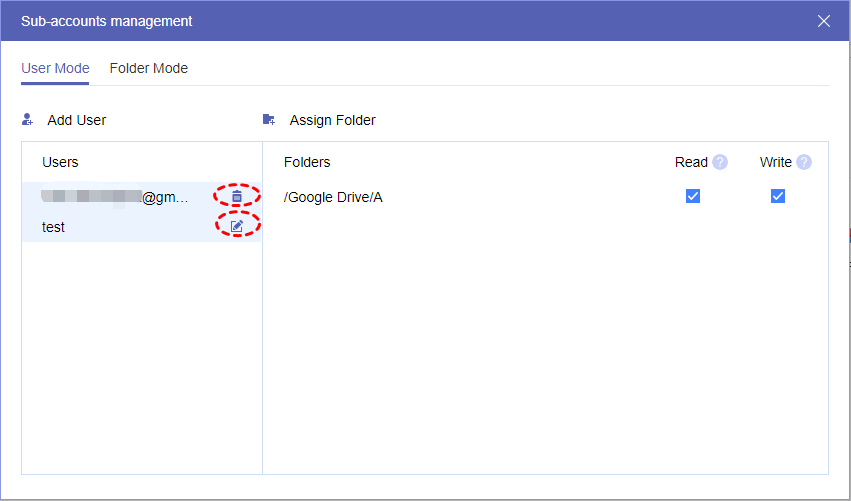The image size is (851, 501).
Task: Open the Write permission help tooltip icon
Action: tap(804, 162)
